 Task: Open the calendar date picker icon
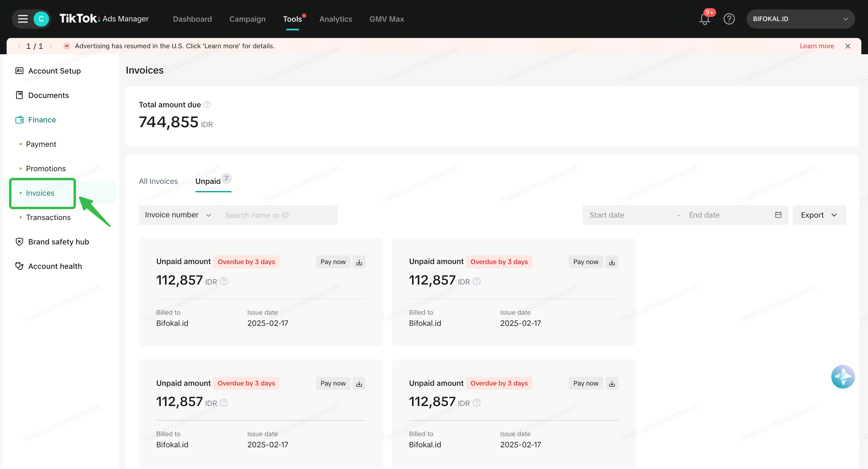tap(778, 215)
